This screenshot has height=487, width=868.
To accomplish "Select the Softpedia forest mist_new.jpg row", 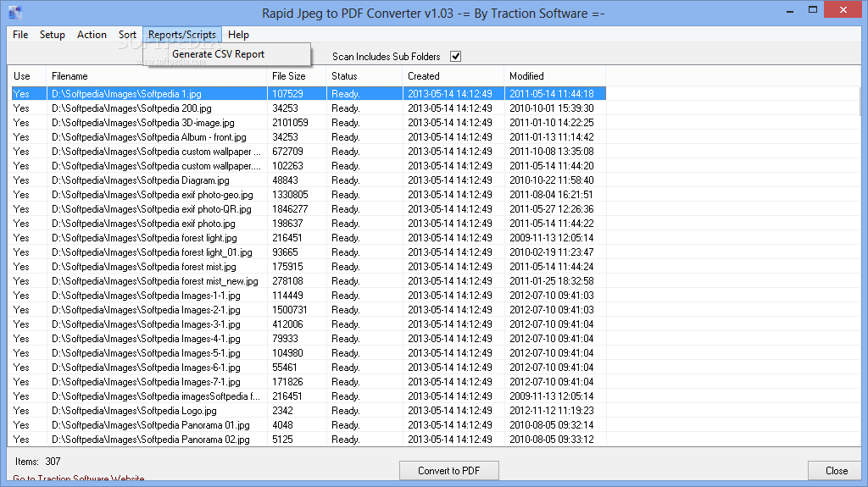I will pyautogui.click(x=309, y=281).
